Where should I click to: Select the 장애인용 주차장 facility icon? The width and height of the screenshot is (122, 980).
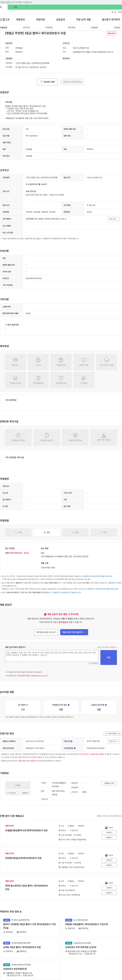click(18, 437)
